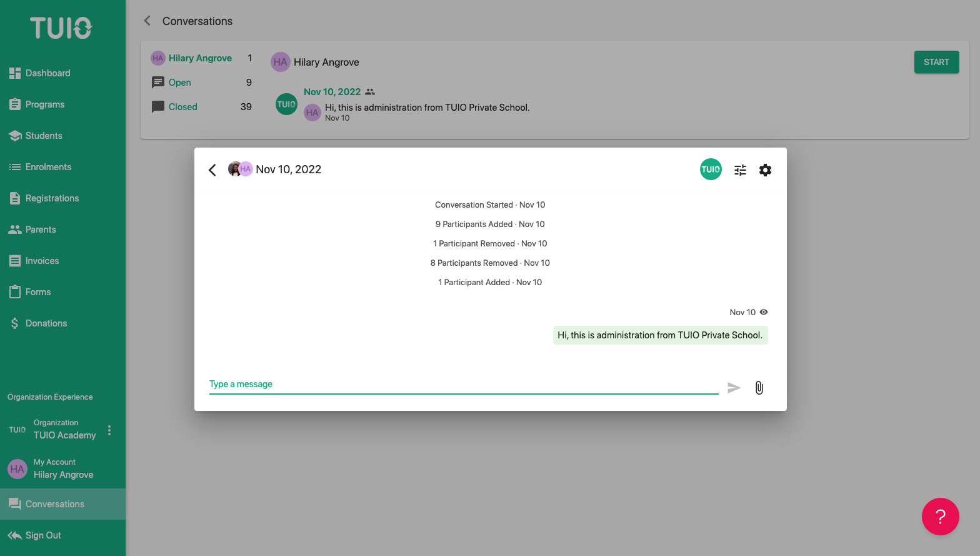Click the send message arrow icon
This screenshot has height=556, width=980.
[734, 388]
